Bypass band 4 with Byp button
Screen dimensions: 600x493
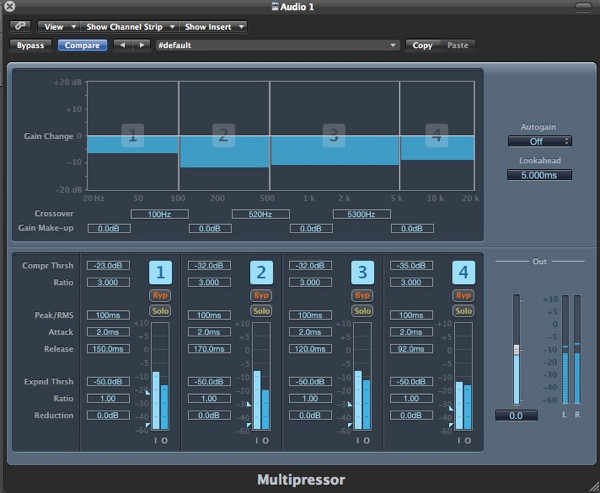point(463,295)
